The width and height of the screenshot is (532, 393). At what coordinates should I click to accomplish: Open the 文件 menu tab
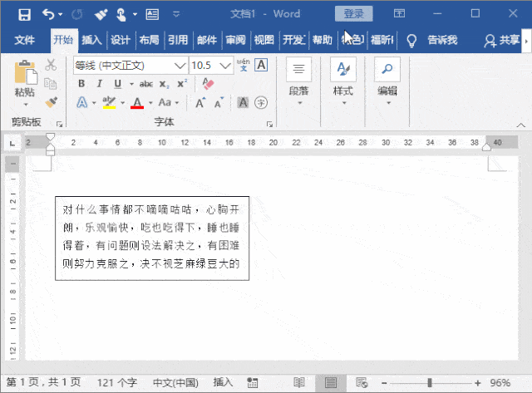pyautogui.click(x=24, y=40)
